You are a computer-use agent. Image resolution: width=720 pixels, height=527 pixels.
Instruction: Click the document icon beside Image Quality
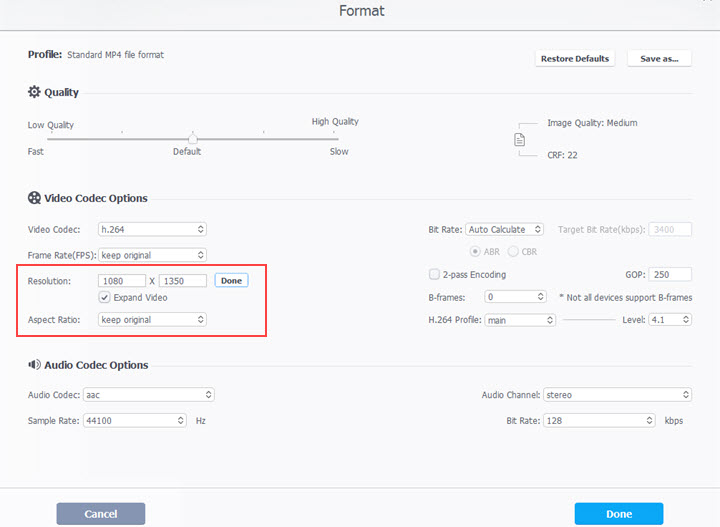[x=519, y=140]
